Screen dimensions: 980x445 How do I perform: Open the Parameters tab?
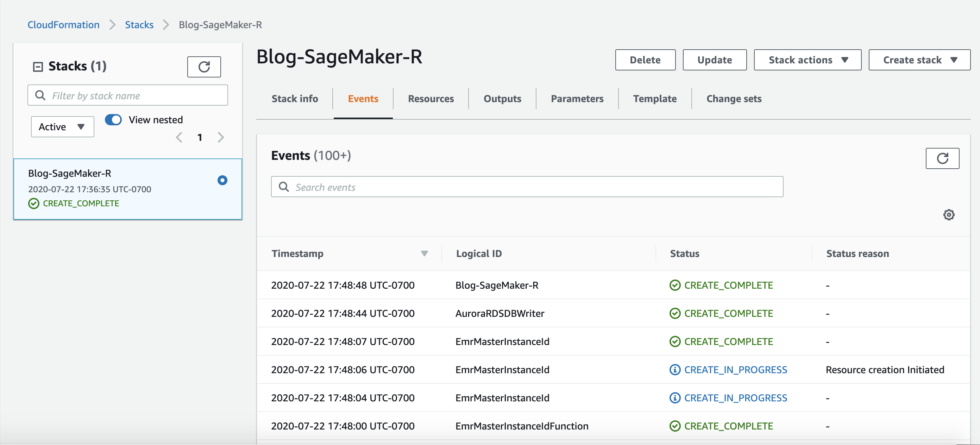[577, 99]
